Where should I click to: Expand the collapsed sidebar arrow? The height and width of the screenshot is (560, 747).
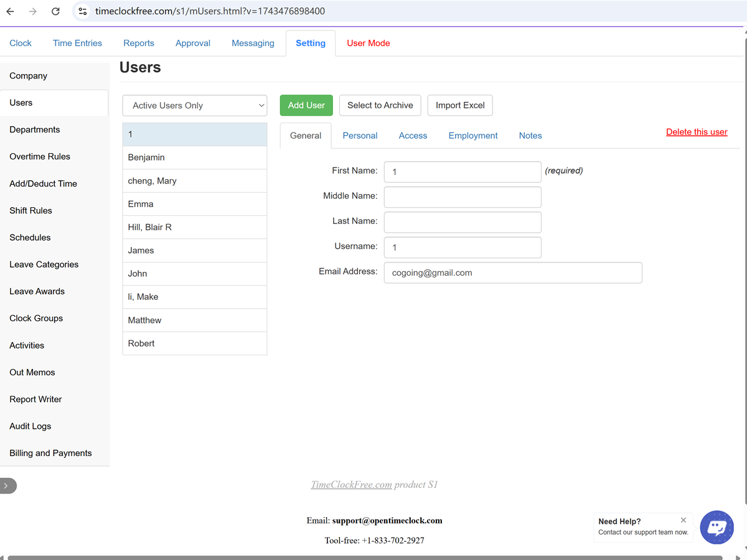pos(7,486)
